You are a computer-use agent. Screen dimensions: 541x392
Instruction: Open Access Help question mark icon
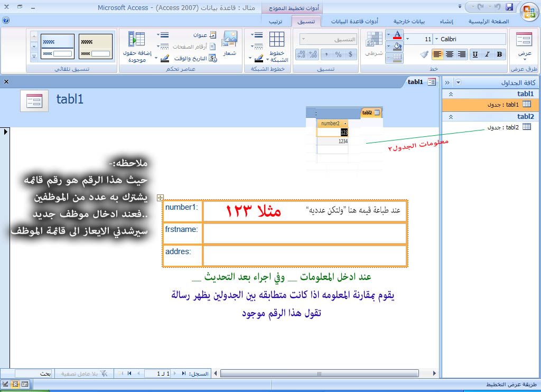(6, 21)
